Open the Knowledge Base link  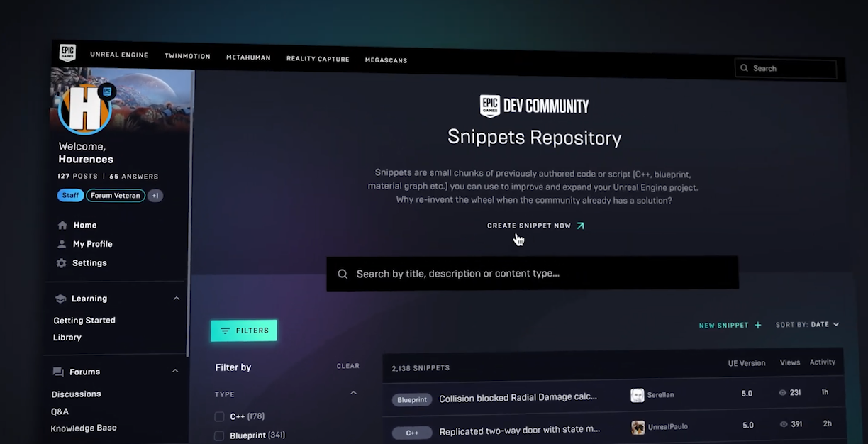pyautogui.click(x=84, y=428)
